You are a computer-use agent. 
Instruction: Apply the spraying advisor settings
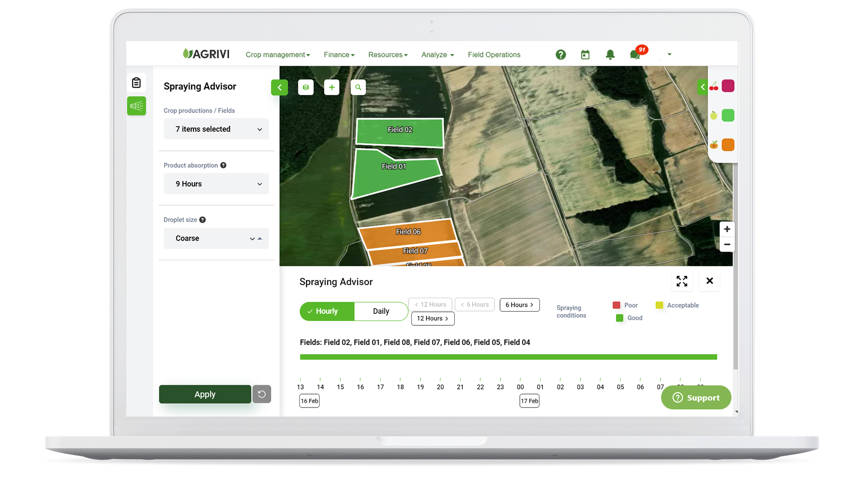[x=204, y=394]
